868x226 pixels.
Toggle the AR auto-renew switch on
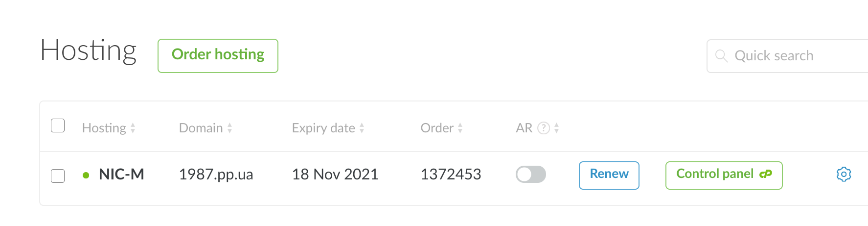tap(531, 175)
